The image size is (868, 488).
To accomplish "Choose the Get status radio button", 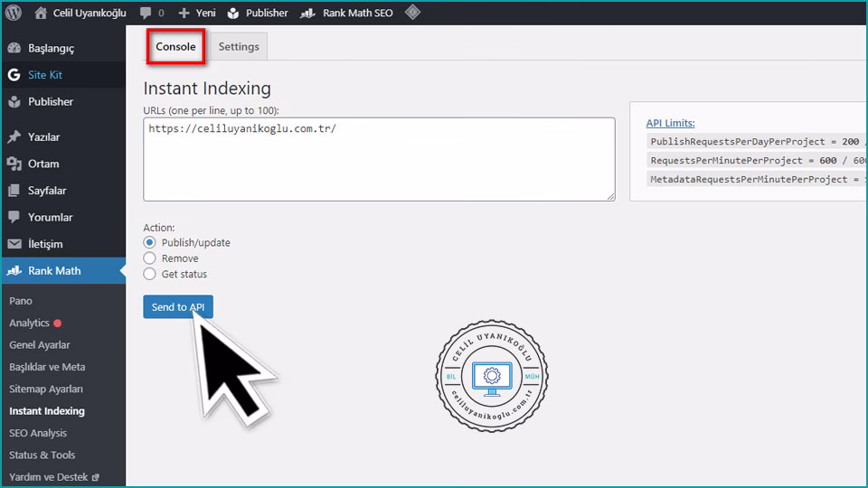I will click(150, 274).
